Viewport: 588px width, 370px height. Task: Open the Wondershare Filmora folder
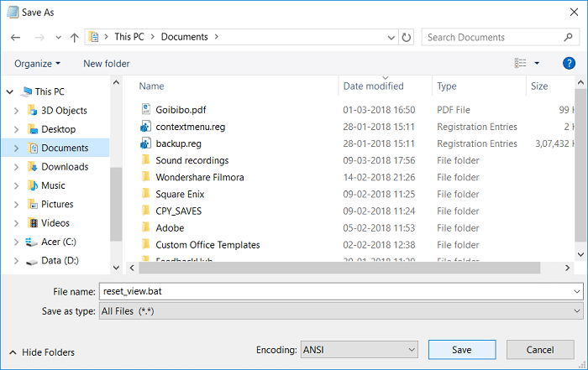tap(200, 177)
